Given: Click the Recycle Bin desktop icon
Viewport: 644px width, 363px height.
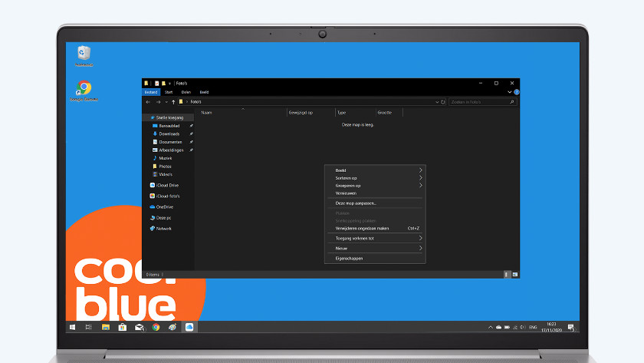Looking at the screenshot, I should (84, 56).
